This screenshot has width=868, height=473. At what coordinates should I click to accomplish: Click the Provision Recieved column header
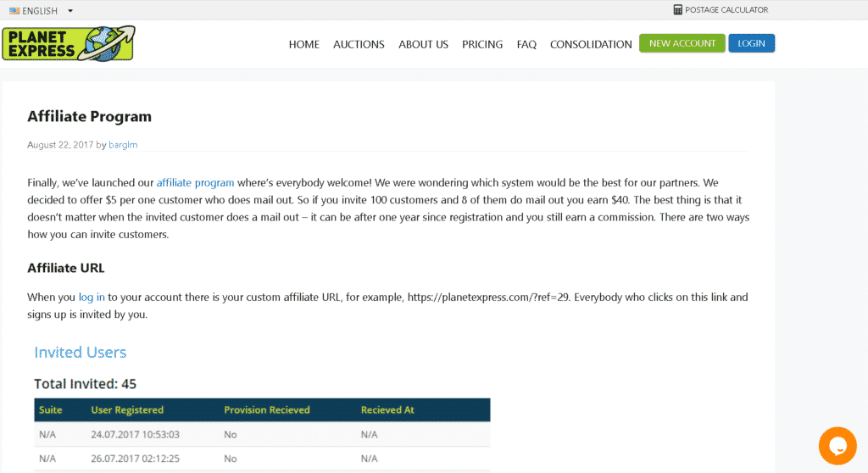pyautogui.click(x=267, y=410)
